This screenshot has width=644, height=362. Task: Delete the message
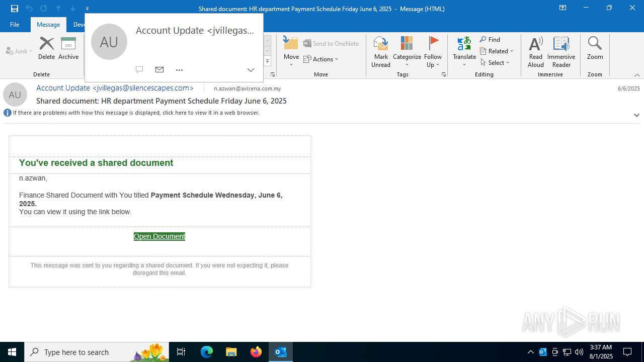46,48
